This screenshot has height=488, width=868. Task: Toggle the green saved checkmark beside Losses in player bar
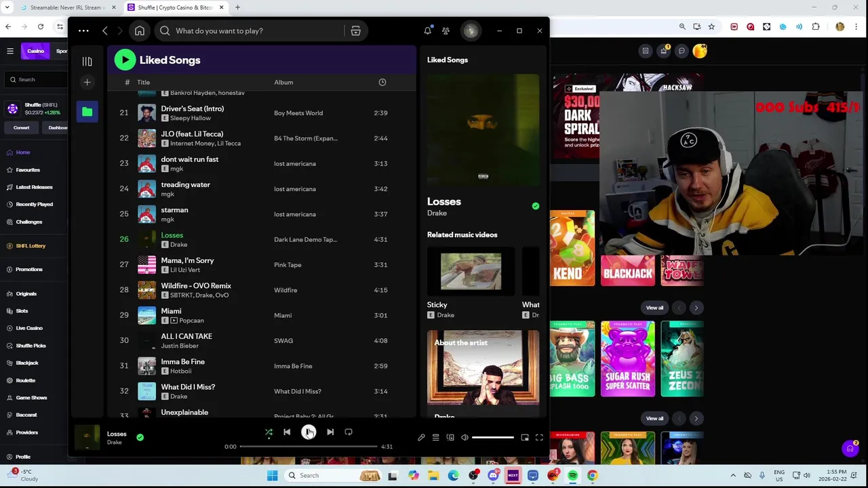pyautogui.click(x=140, y=437)
